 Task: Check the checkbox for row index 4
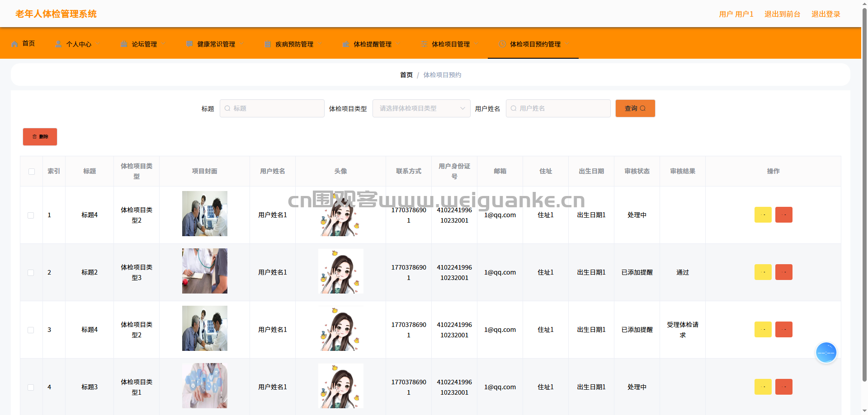pos(31,387)
